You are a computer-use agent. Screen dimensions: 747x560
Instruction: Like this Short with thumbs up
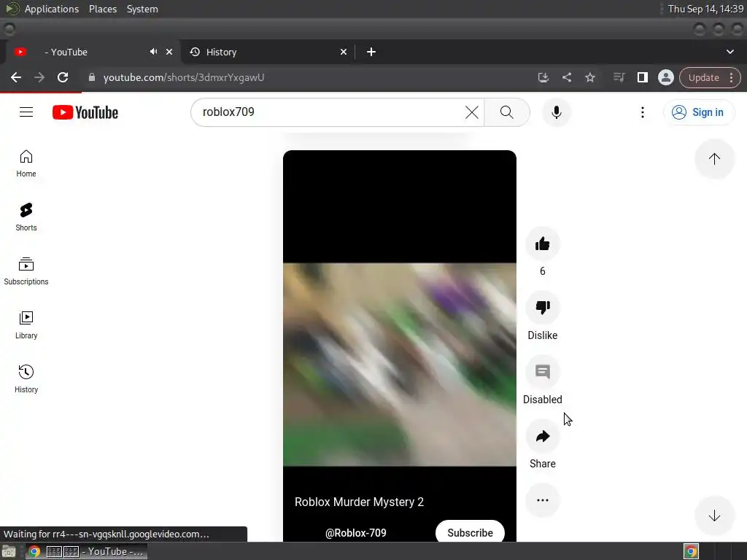tap(542, 244)
